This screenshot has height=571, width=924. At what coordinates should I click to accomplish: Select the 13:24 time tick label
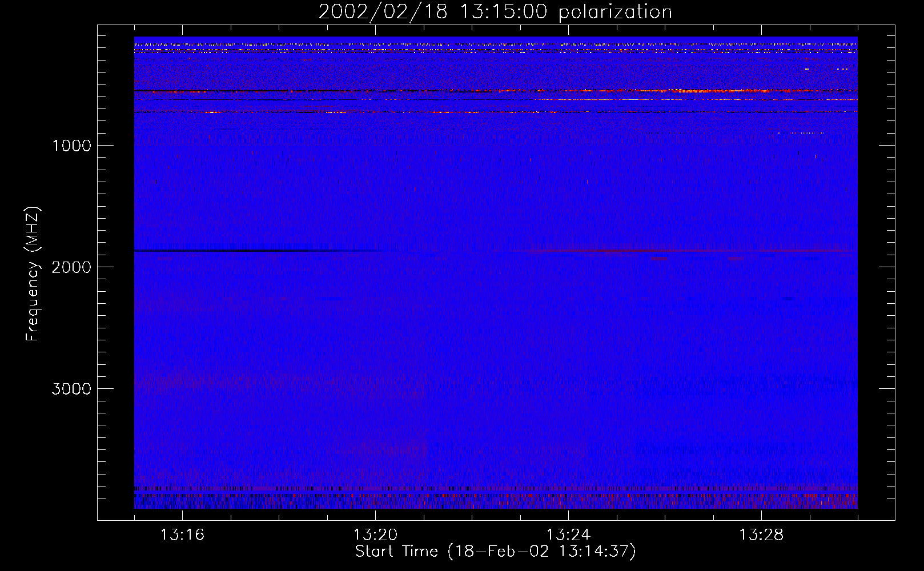[x=568, y=535]
